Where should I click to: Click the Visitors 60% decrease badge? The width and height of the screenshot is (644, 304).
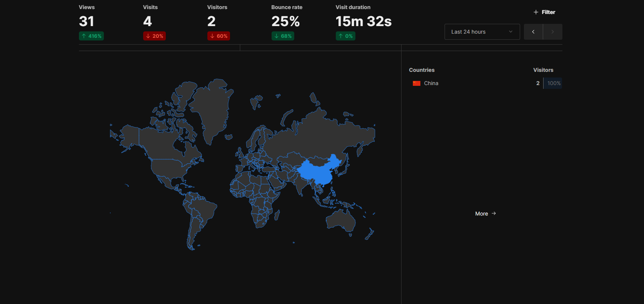point(219,36)
